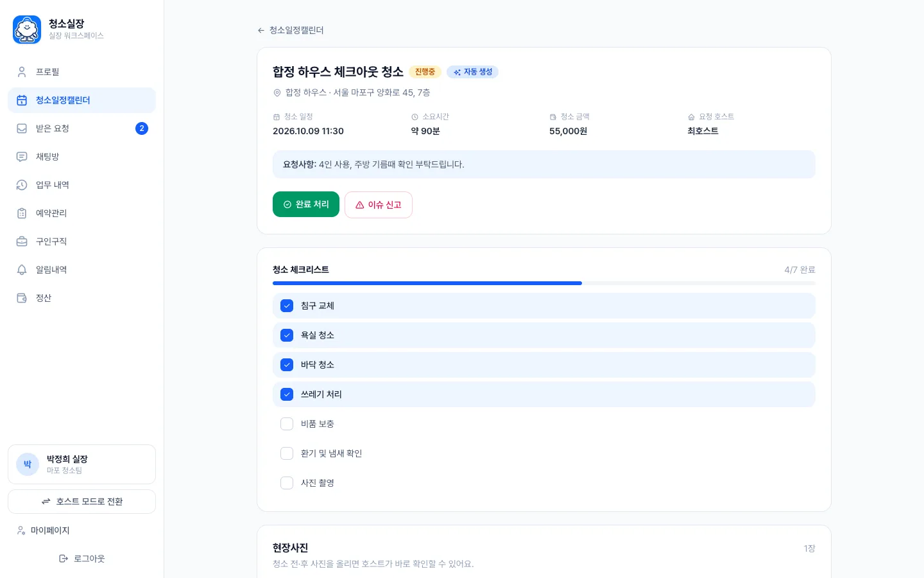Image resolution: width=924 pixels, height=578 pixels.
Task: Click the 예약관리 clipboard icon
Action: click(x=22, y=213)
